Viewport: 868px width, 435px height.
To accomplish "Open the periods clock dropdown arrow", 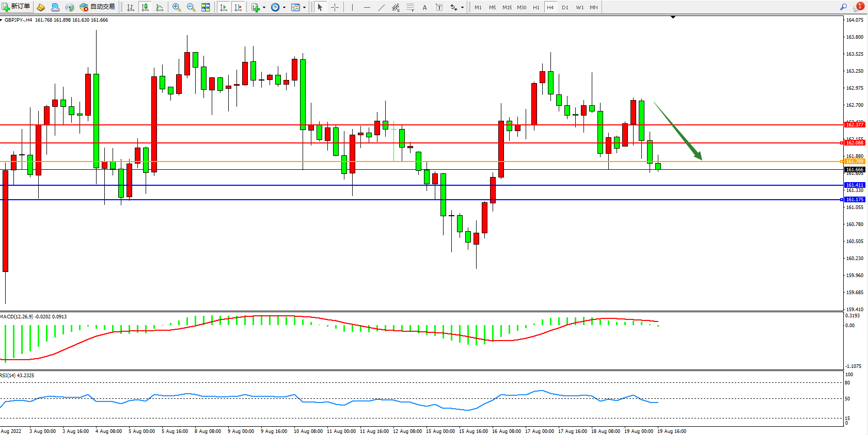I will click(284, 7).
